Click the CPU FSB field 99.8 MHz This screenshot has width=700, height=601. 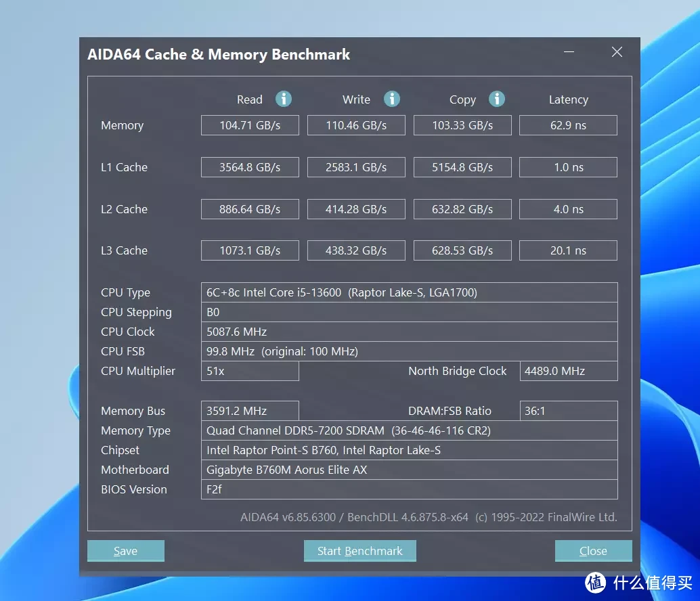point(410,351)
